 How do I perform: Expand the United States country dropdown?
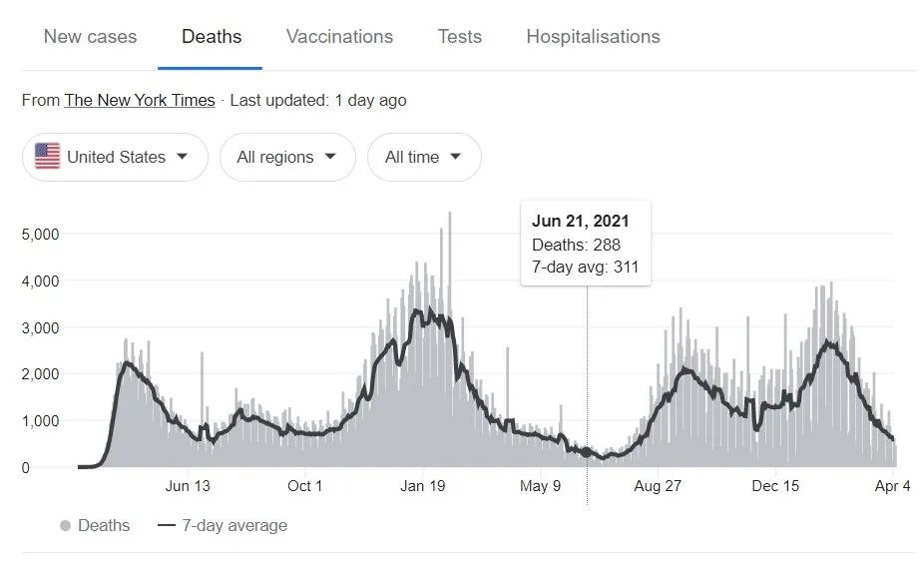click(x=115, y=157)
